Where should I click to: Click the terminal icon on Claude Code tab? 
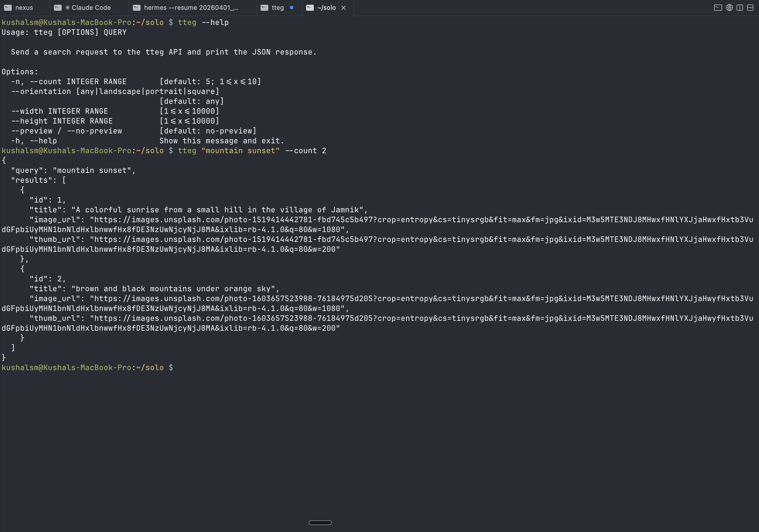(x=58, y=8)
